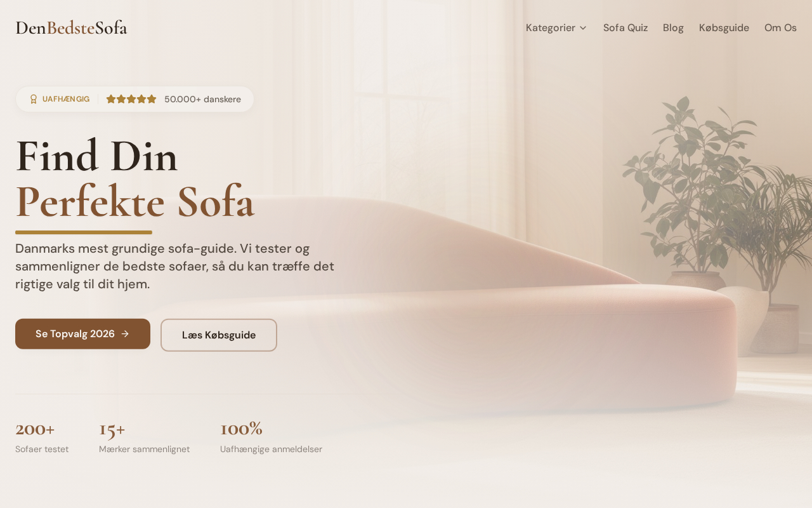Screen dimensions: 812x508
Task: Go to the Blog link
Action: click(673, 28)
